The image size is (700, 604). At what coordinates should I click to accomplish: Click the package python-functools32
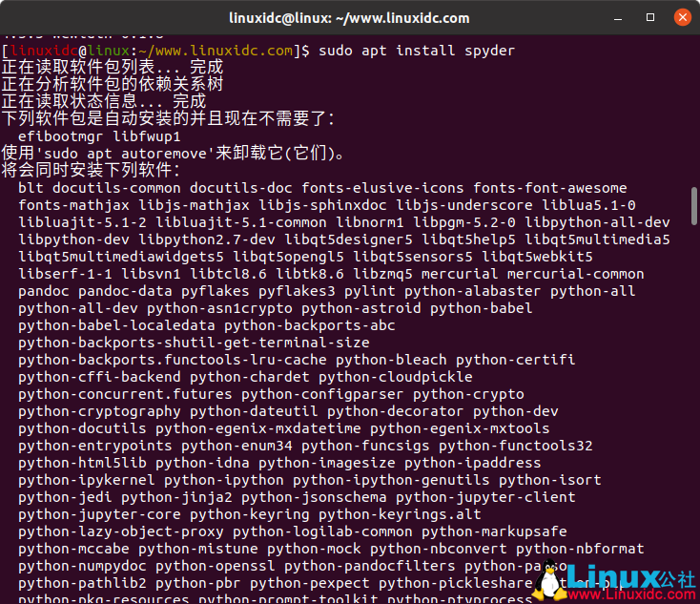516,446
